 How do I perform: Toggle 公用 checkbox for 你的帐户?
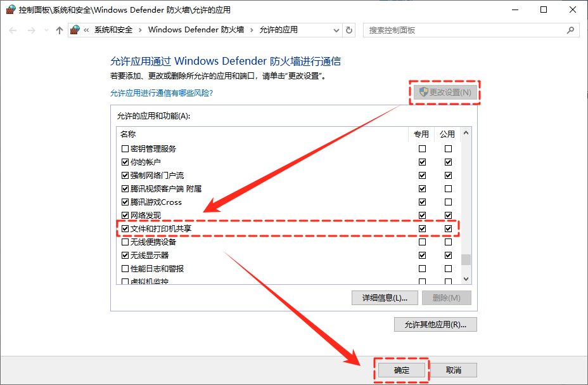[x=448, y=162]
